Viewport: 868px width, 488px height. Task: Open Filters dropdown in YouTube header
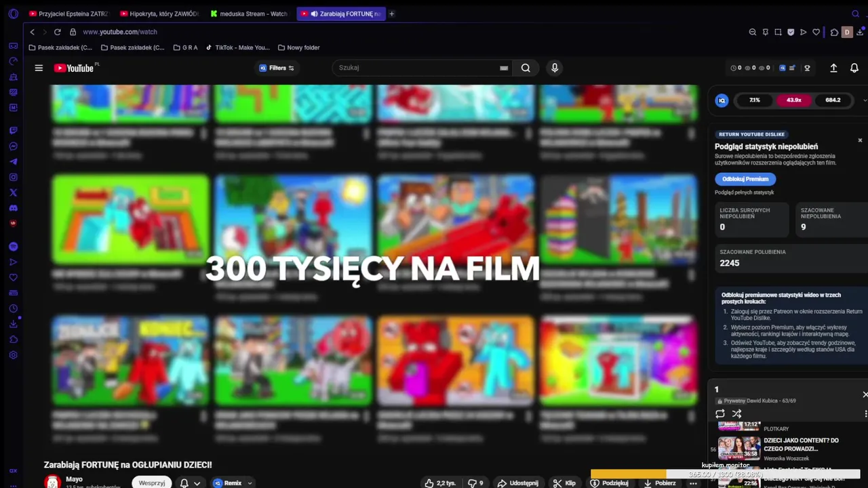coord(277,68)
